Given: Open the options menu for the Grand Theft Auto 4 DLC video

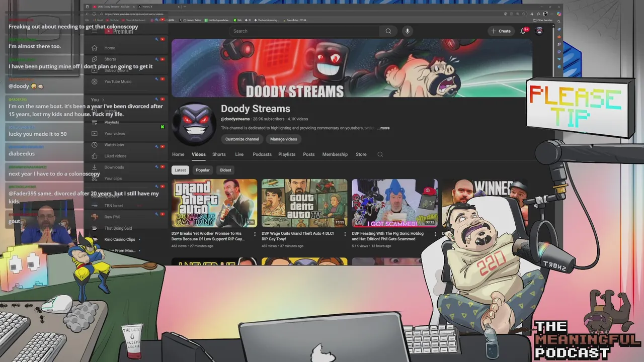Looking at the screenshot, I should pos(345,234).
